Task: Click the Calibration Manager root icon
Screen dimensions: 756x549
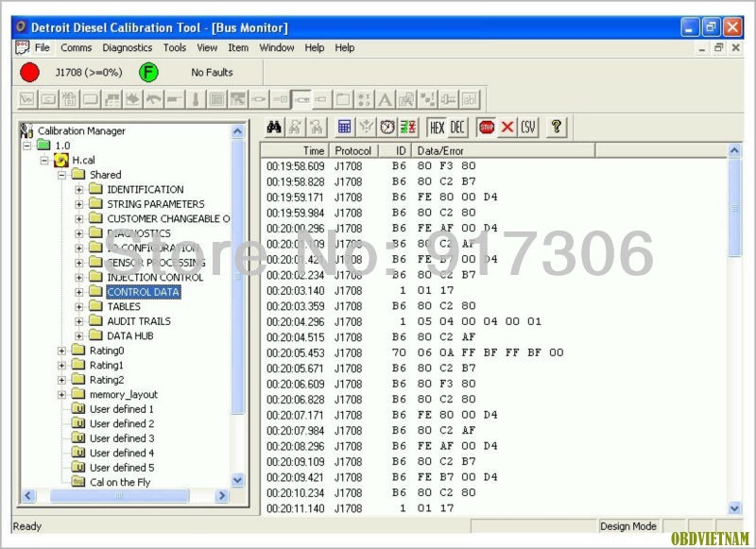Action: 26,130
